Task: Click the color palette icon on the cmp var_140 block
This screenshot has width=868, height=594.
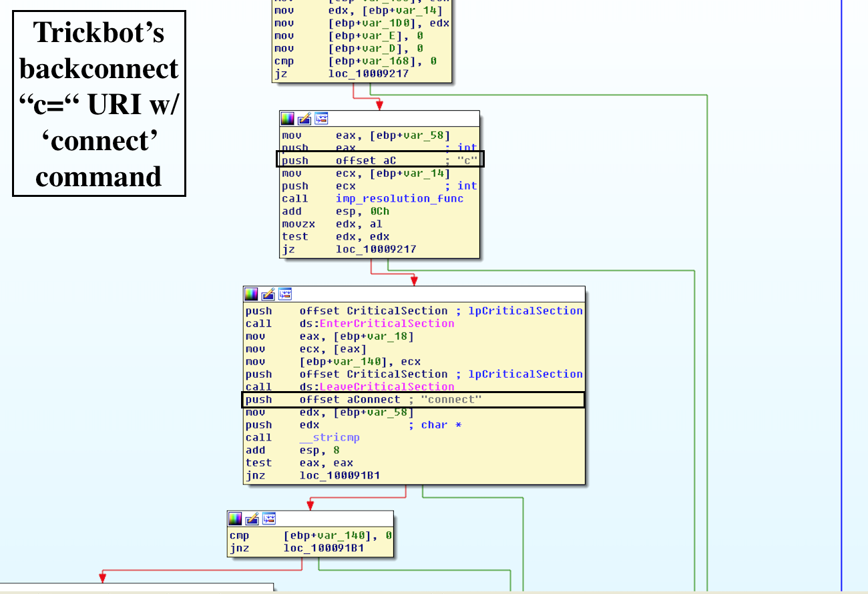Action: click(x=235, y=519)
